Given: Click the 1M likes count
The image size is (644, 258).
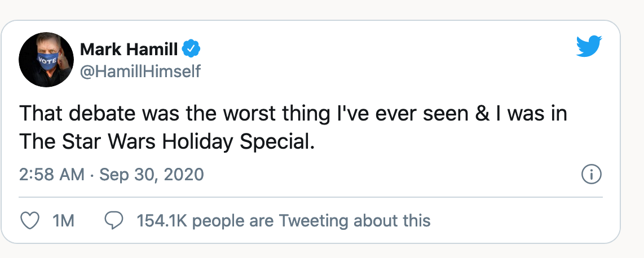Looking at the screenshot, I should click(63, 221).
